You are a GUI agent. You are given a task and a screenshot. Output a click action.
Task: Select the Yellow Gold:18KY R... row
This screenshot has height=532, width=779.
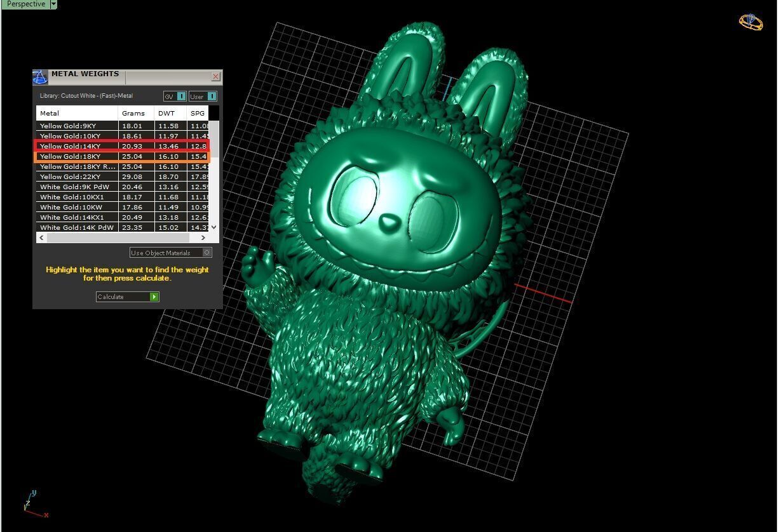coord(122,166)
